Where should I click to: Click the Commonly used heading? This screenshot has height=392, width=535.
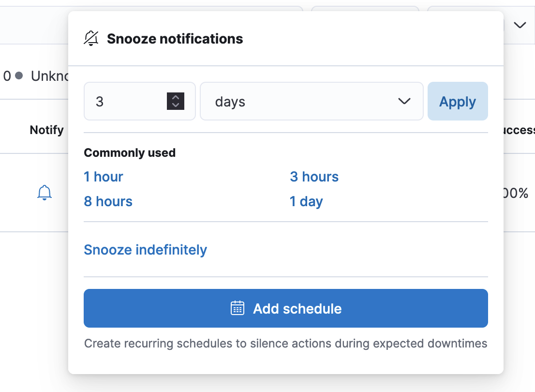(x=130, y=153)
